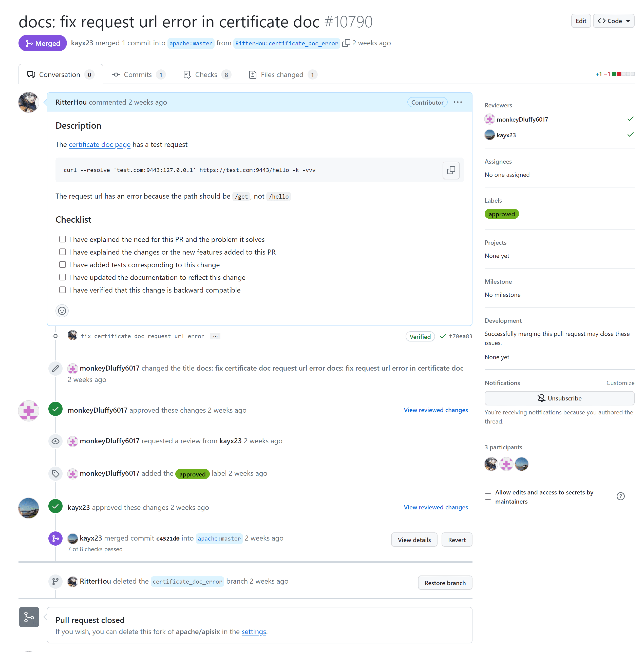Copy the head branch name icon
Viewport: 644px width, 652px height.
(x=346, y=43)
